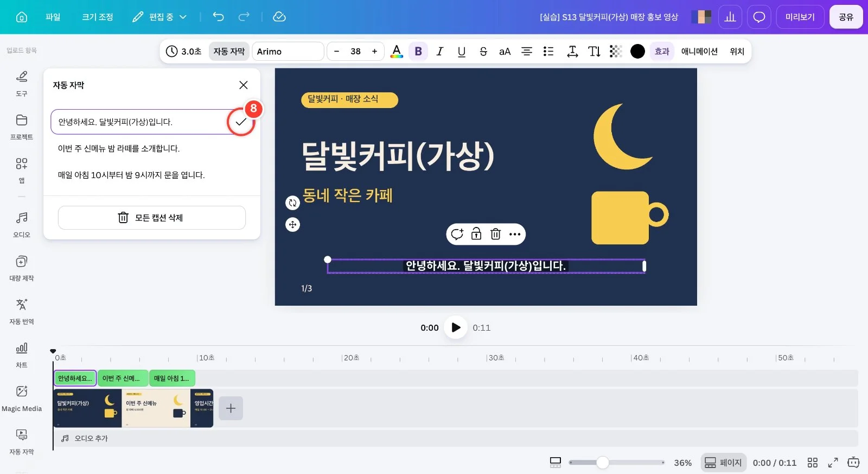
Task: Toggle strikethrough formatting
Action: 483,51
